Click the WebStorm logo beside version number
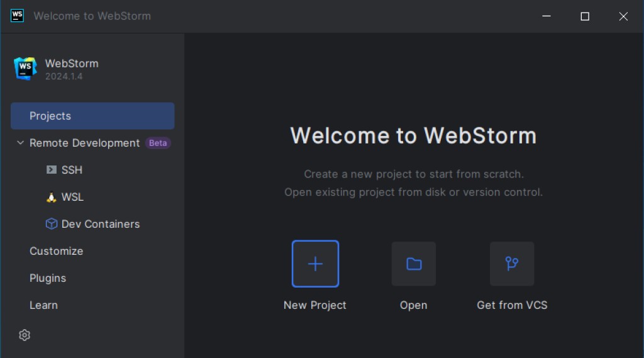 click(x=25, y=69)
